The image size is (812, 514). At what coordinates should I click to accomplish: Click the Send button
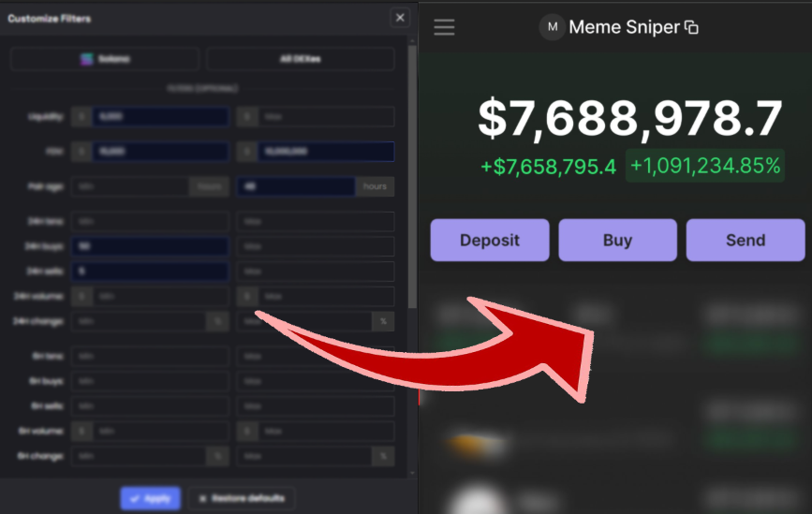746,241
